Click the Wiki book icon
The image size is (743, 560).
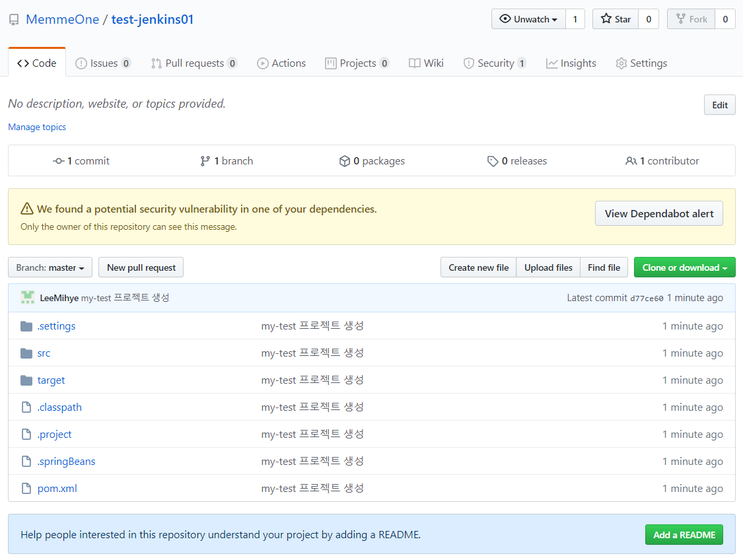pyautogui.click(x=415, y=63)
